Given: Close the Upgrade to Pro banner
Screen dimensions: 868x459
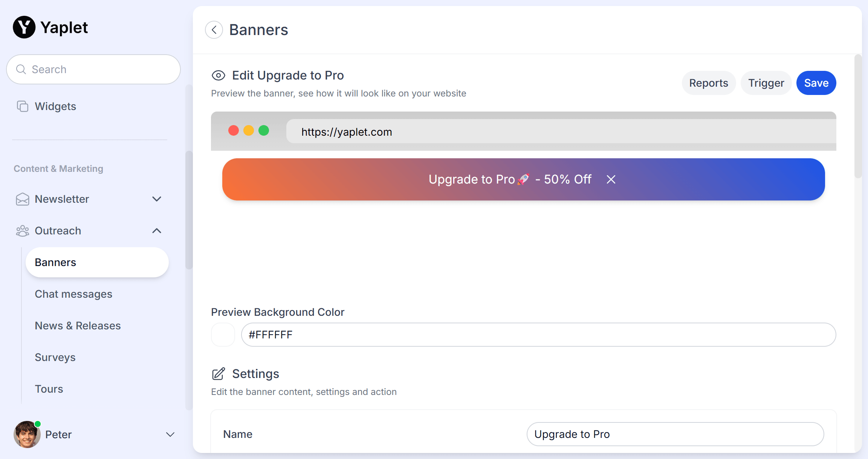Looking at the screenshot, I should [x=611, y=179].
